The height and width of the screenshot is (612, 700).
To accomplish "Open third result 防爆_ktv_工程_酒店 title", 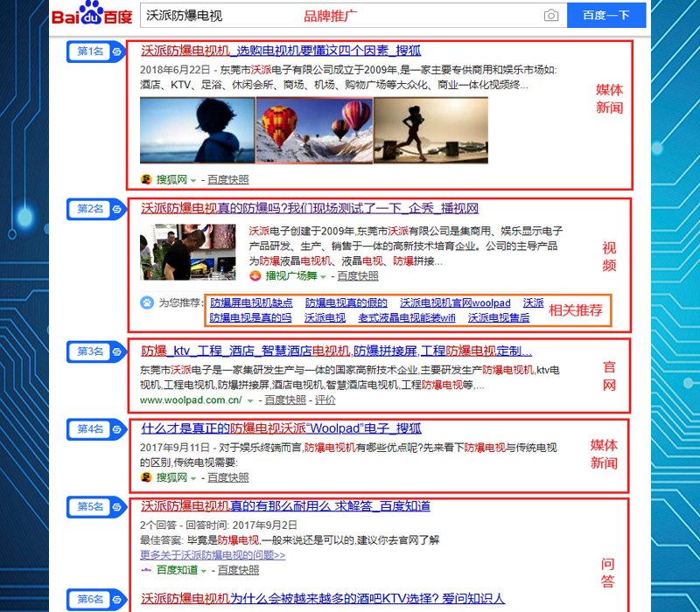I will tap(336, 351).
